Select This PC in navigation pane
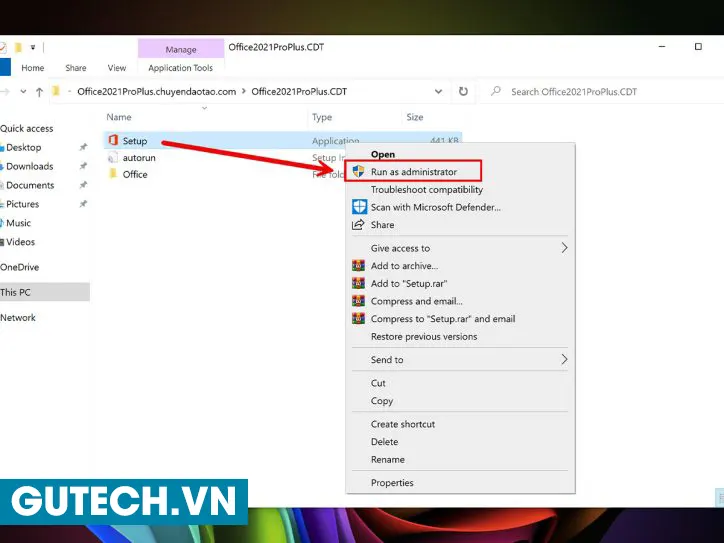The height and width of the screenshot is (543, 724). 45,292
